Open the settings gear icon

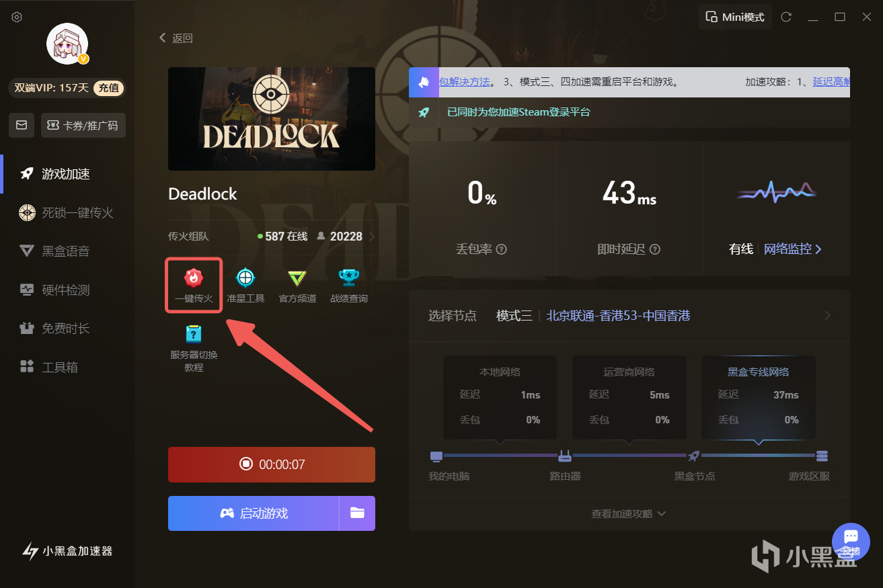(17, 17)
